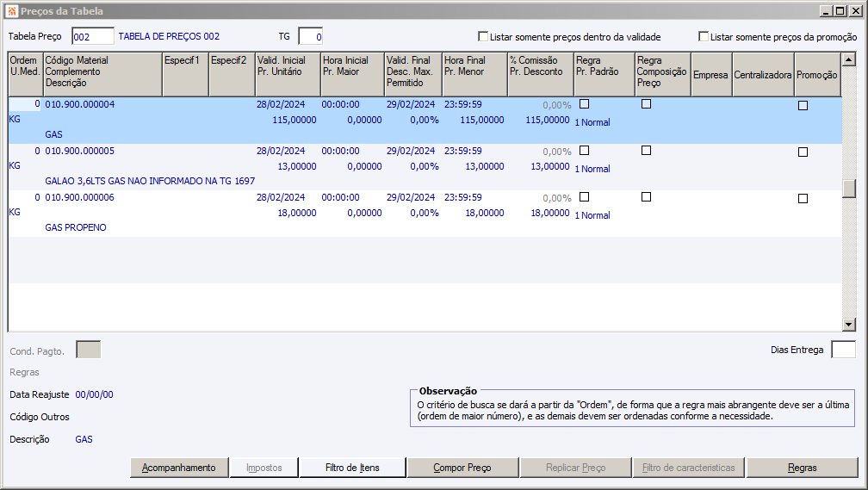Select the GAS PROPENO item row
This screenshot has height=490, width=868.
pos(79,228)
